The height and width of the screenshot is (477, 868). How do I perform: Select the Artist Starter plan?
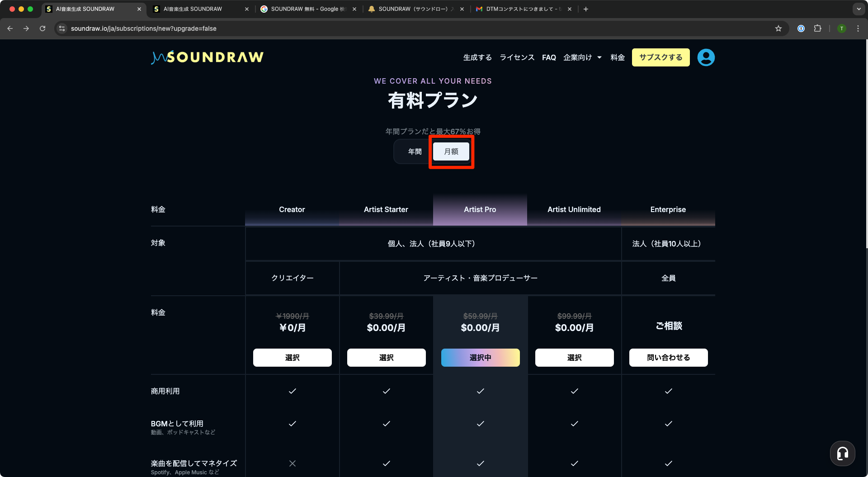point(386,358)
